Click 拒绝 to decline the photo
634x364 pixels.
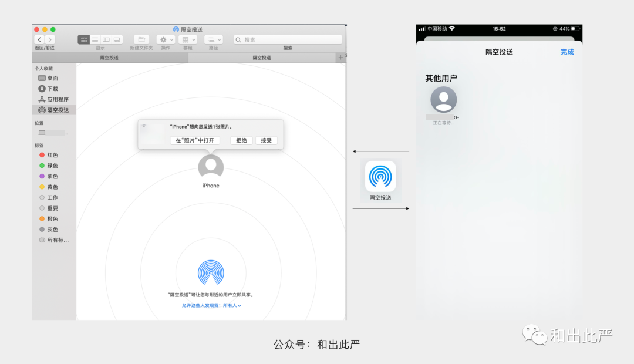point(241,140)
